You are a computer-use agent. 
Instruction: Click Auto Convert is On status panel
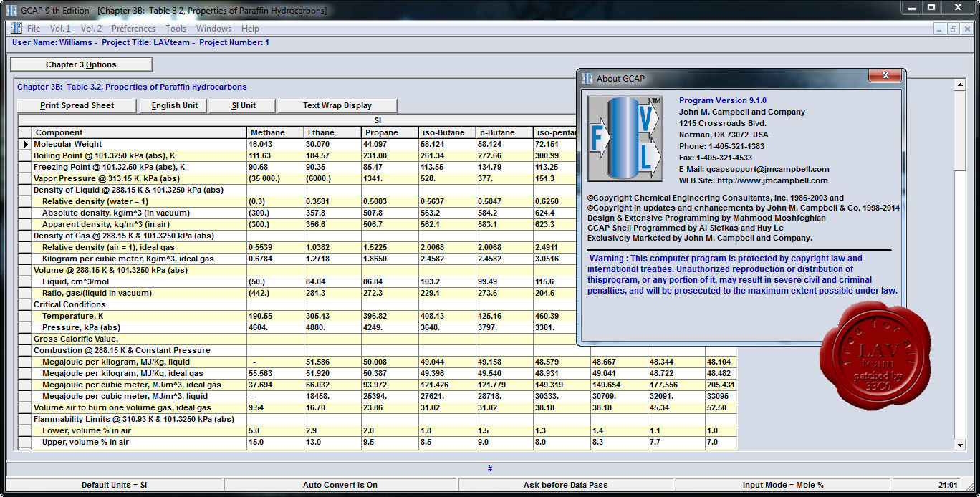pyautogui.click(x=340, y=485)
